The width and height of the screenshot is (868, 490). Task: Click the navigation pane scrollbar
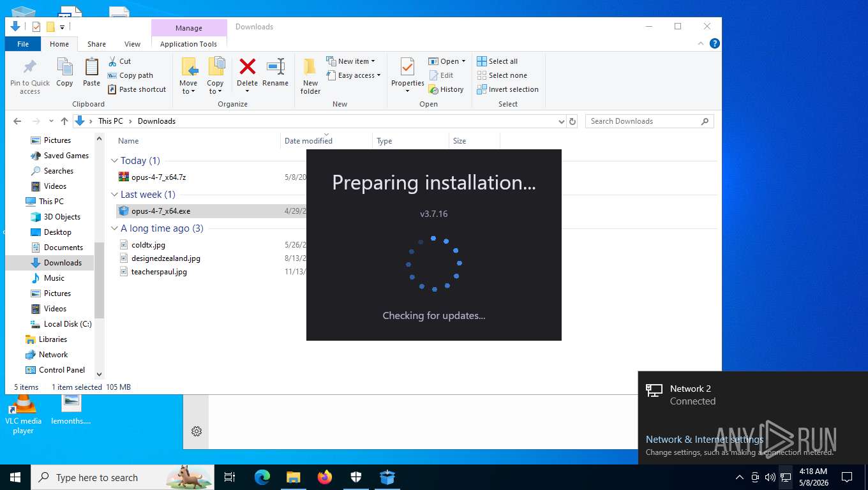pyautogui.click(x=99, y=280)
